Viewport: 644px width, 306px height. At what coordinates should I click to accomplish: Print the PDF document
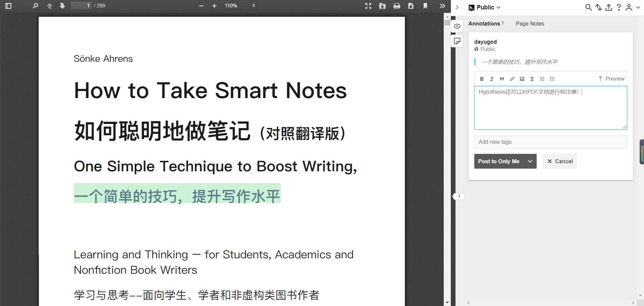397,6
